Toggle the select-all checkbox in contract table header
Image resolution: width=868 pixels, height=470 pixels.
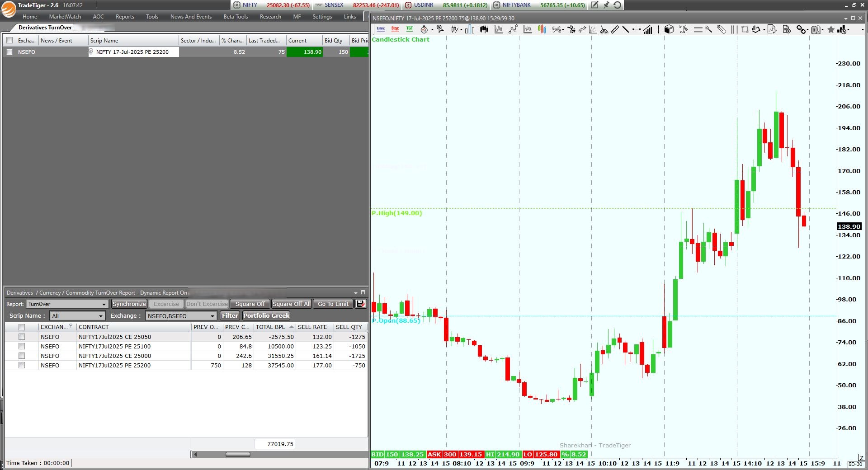[21, 327]
